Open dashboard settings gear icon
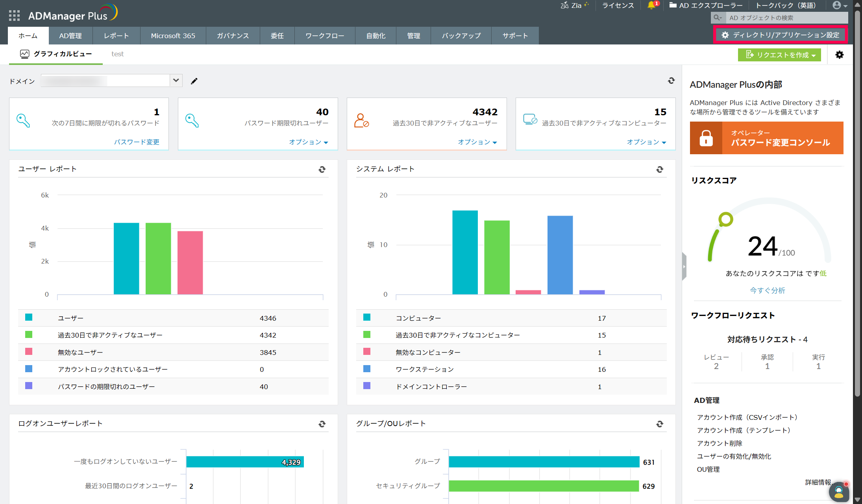Viewport: 862px width, 504px height. click(839, 55)
